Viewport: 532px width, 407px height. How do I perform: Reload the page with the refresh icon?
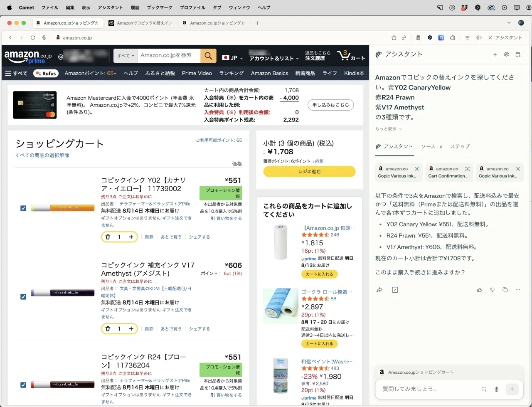click(33, 37)
